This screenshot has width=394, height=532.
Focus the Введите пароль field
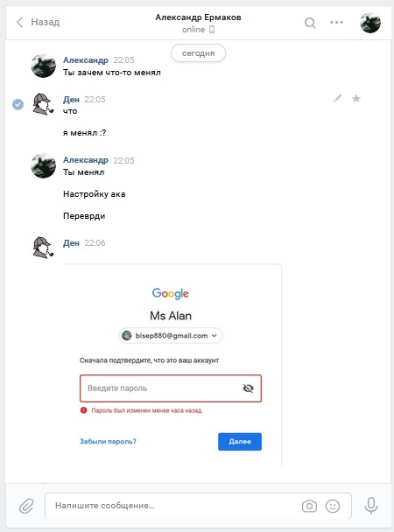click(171, 388)
